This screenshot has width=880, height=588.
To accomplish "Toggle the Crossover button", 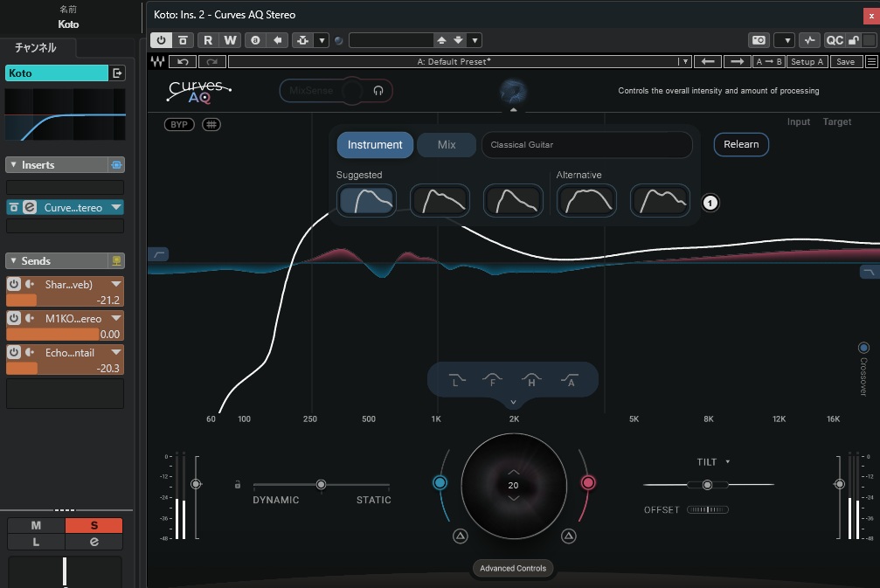I will (863, 348).
